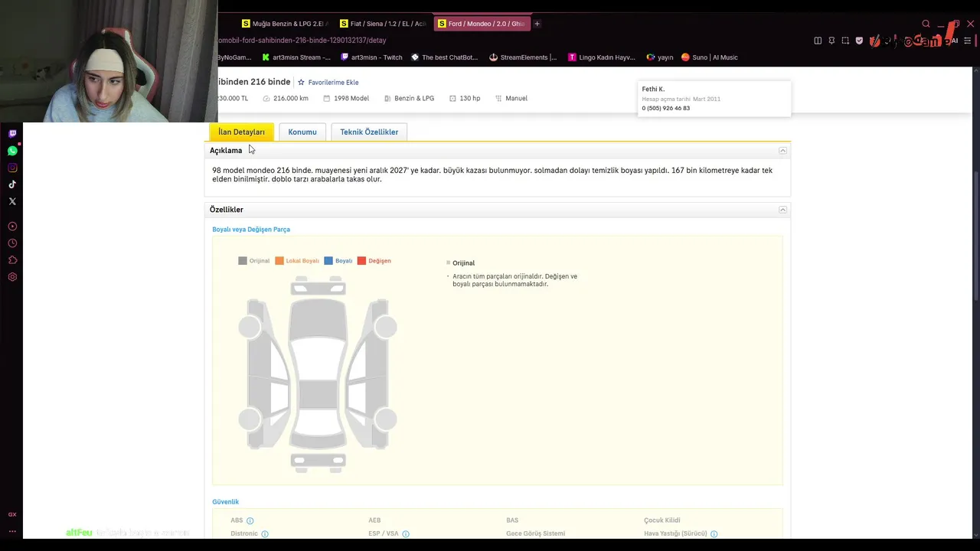Viewport: 980px width, 551px height.
Task: Open the StreamElements bookmark
Action: 523,57
